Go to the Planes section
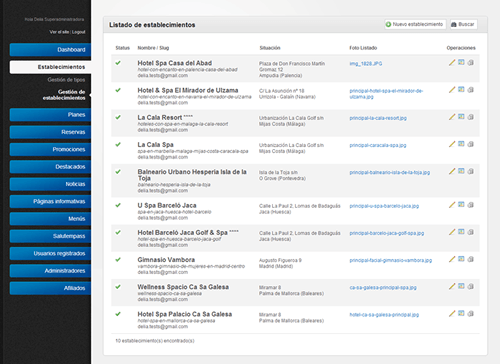Screen dimensions: 500x364 (50, 115)
